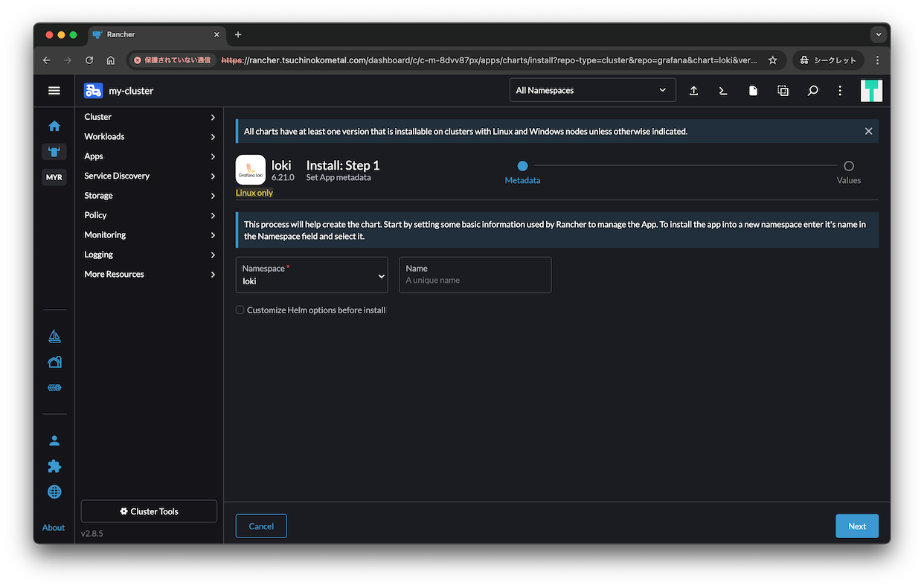
Task: Go back in browser history
Action: [x=46, y=60]
